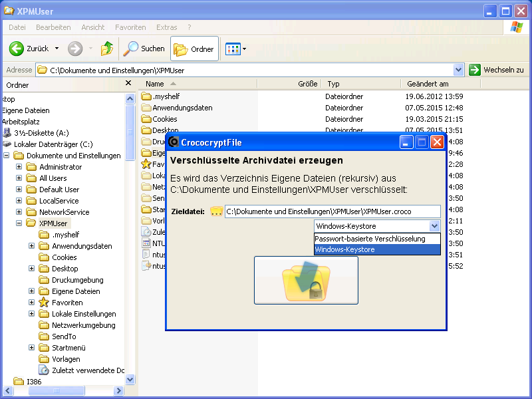Select Netzwerkumgebung folder in the tree
The height and width of the screenshot is (399, 532).
click(x=77, y=325)
